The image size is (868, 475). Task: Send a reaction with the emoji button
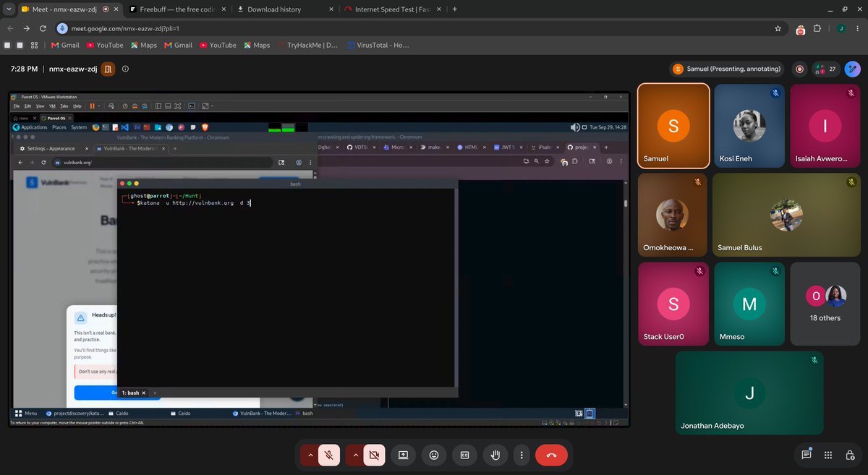coord(434,455)
